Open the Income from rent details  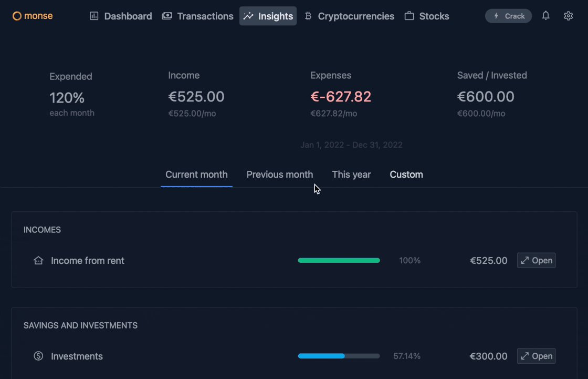tap(536, 261)
